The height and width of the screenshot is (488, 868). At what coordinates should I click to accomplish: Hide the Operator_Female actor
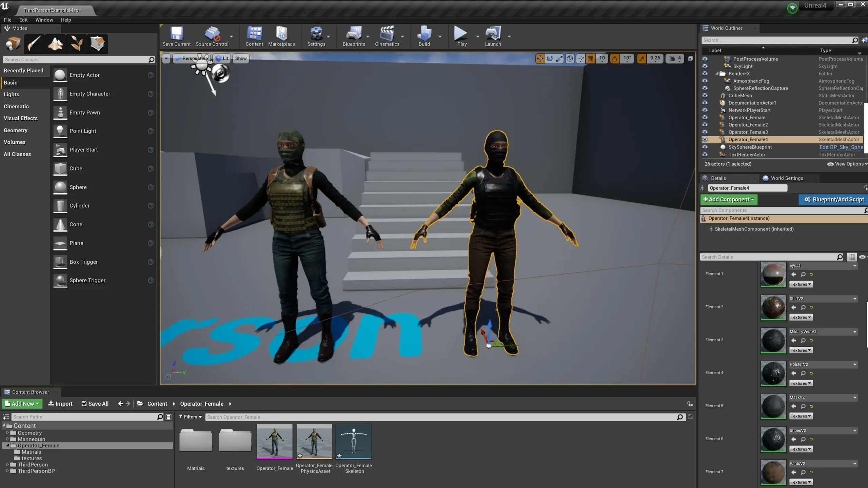click(x=705, y=117)
